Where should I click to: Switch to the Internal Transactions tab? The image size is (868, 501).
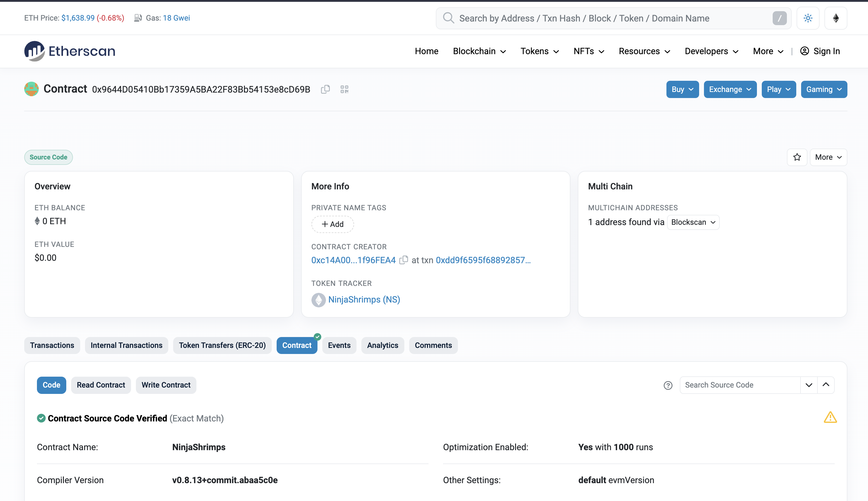[x=126, y=345]
